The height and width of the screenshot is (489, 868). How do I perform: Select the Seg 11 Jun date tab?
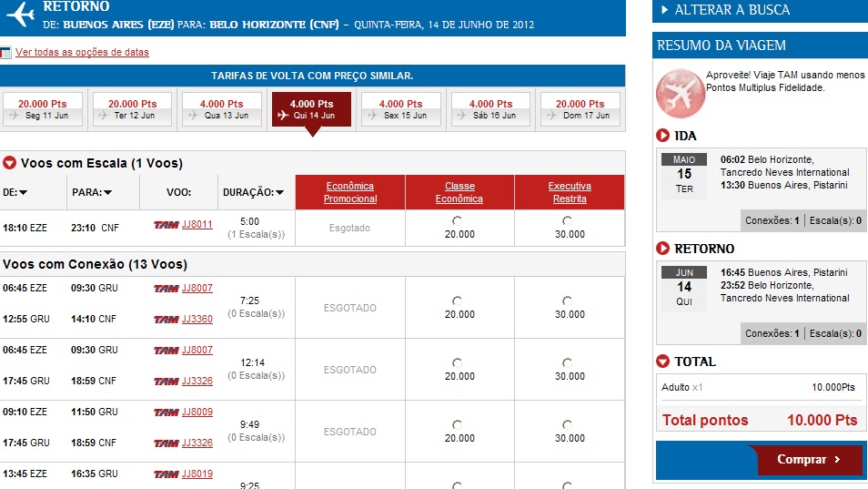[43, 109]
